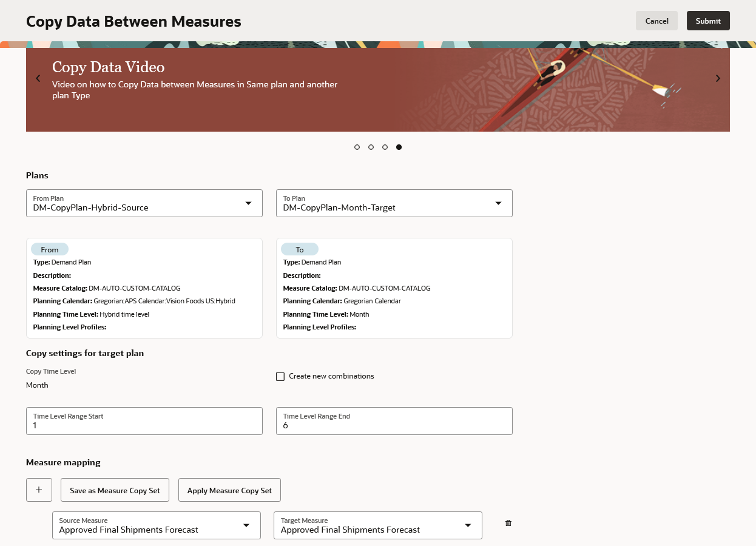Click Save as Measure Copy Set
756x546 pixels.
pyautogui.click(x=115, y=490)
